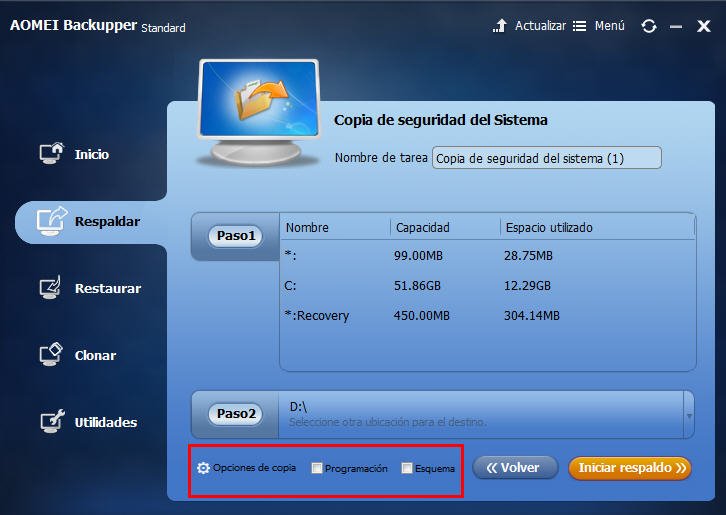Click the AOMEI Backupper Standard title
The width and height of the screenshot is (726, 515).
(x=98, y=25)
